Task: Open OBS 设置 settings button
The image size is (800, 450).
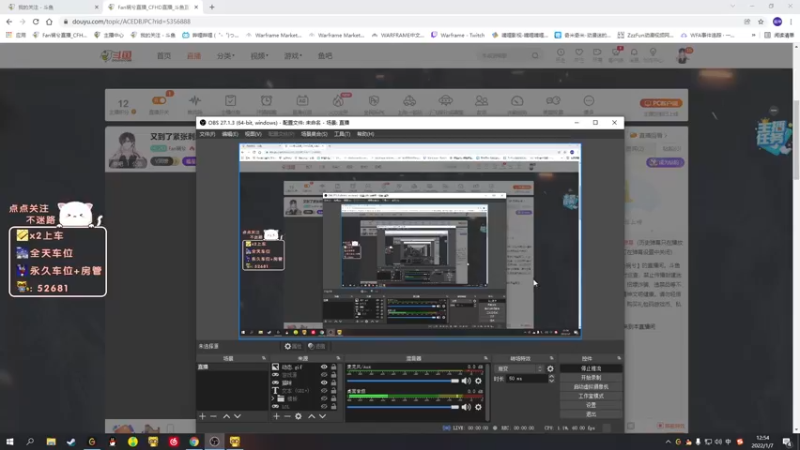Action: (591, 405)
